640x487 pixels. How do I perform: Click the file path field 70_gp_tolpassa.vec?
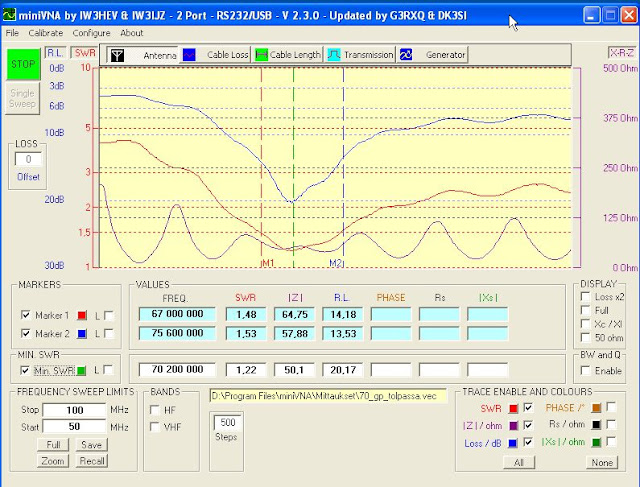(x=328, y=396)
